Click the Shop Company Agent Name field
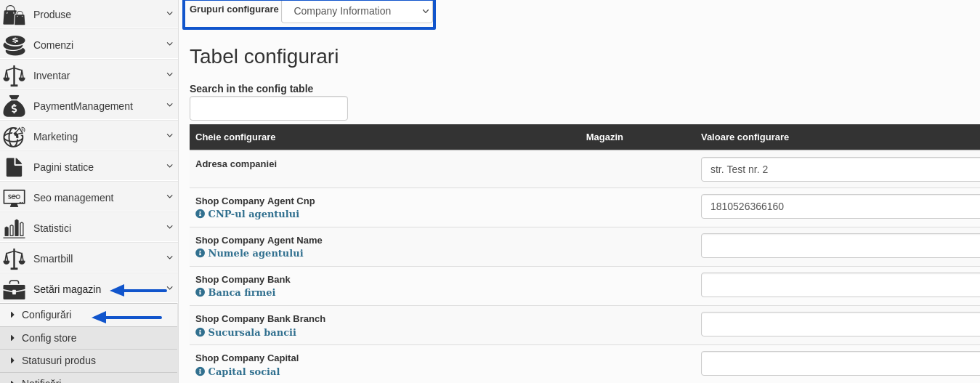980x383 pixels. click(x=841, y=246)
